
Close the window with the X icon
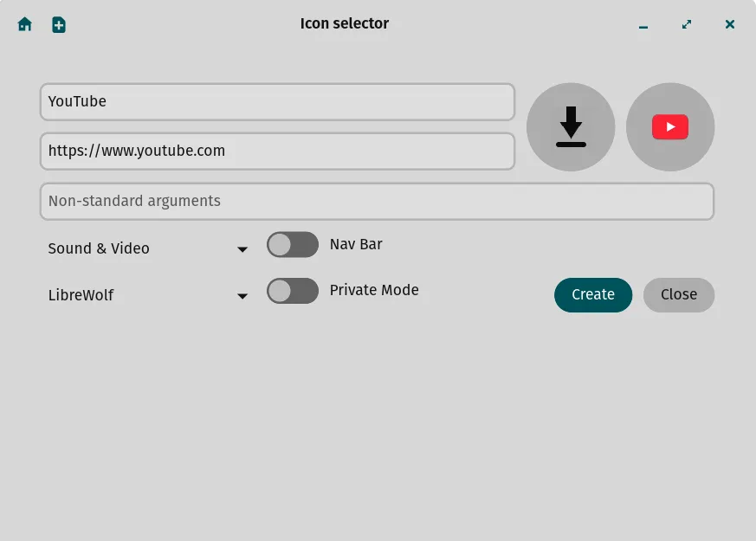click(729, 24)
